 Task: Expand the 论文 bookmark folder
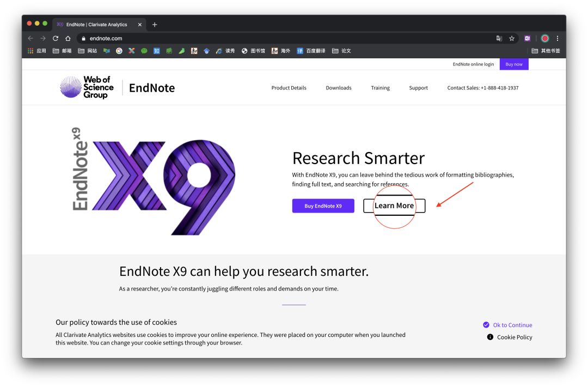[x=341, y=51]
